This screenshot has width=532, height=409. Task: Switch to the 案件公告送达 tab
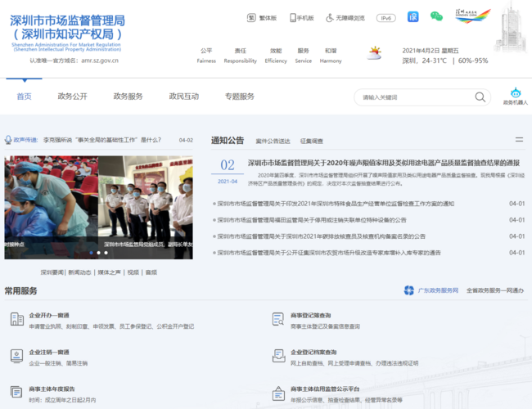point(273,141)
